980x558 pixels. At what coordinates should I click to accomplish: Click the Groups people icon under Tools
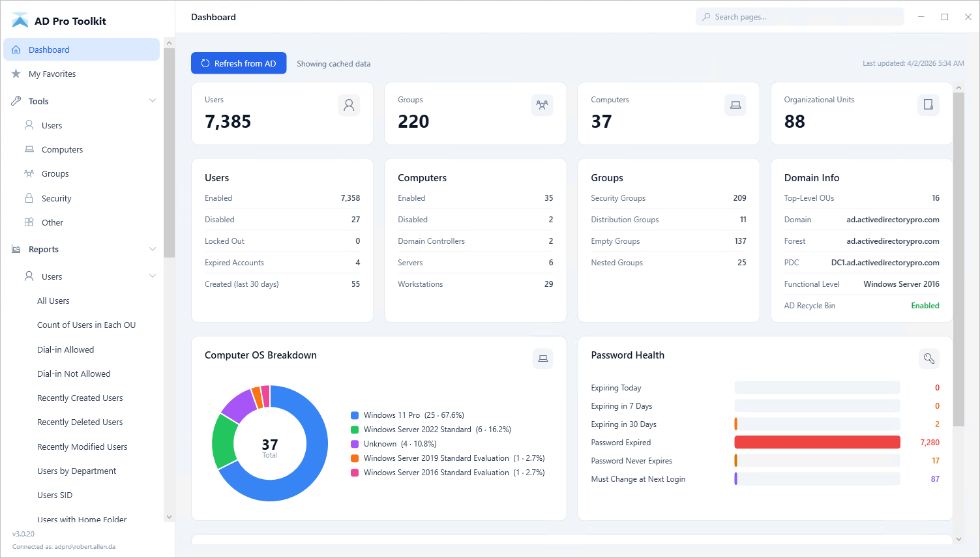[x=29, y=173]
